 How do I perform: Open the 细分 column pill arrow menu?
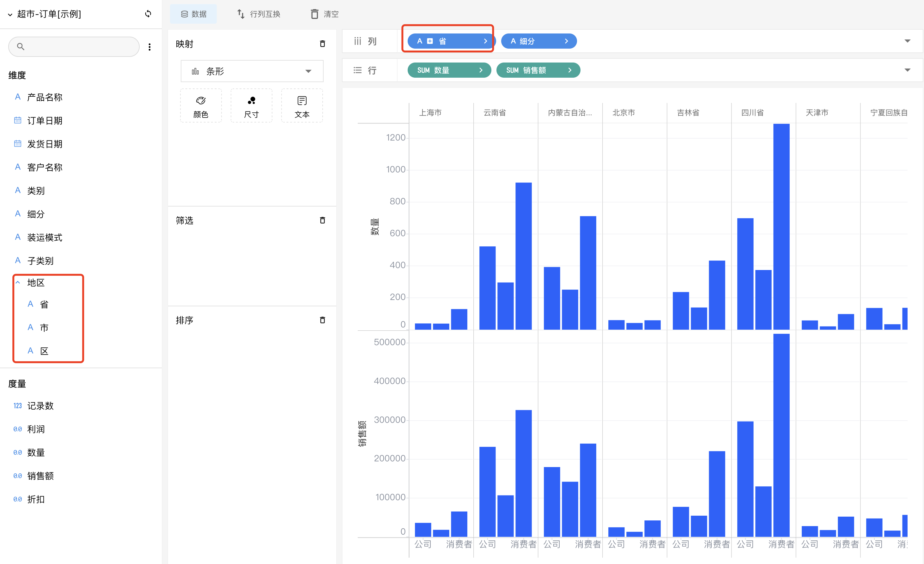tap(566, 41)
